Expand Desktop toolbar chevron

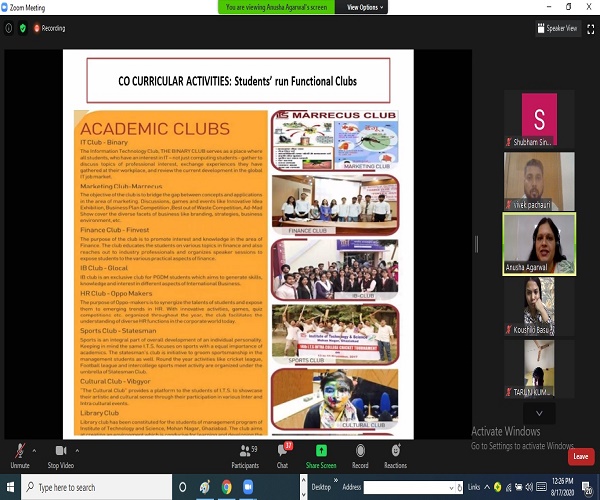click(336, 480)
